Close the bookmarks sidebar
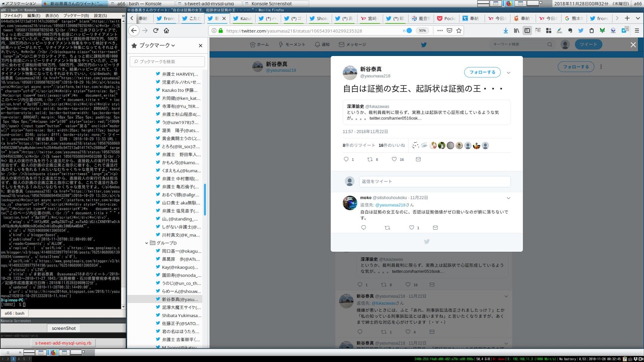The image size is (644, 362). [x=200, y=45]
